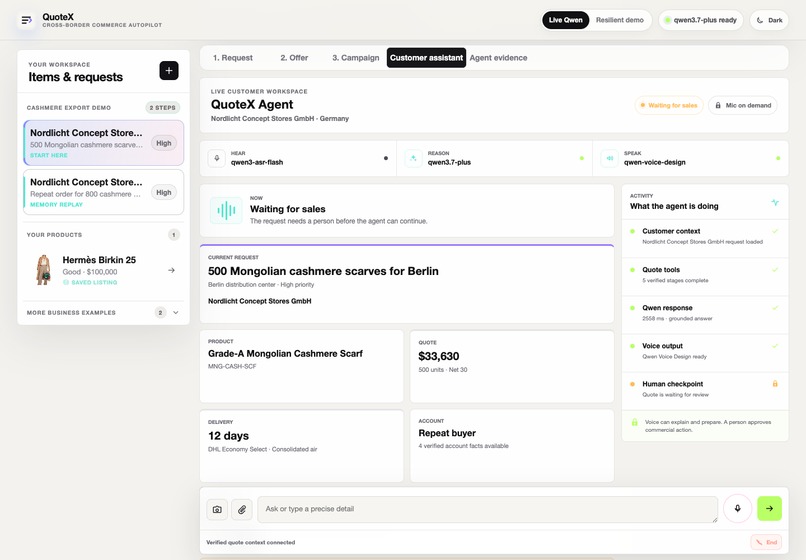
Task: Toggle Dark theme
Action: click(x=770, y=20)
